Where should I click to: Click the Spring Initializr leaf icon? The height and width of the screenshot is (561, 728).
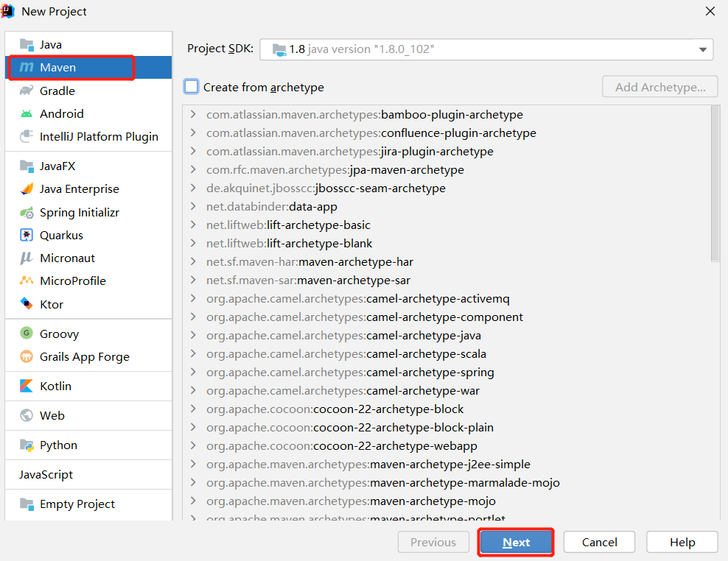click(x=27, y=213)
